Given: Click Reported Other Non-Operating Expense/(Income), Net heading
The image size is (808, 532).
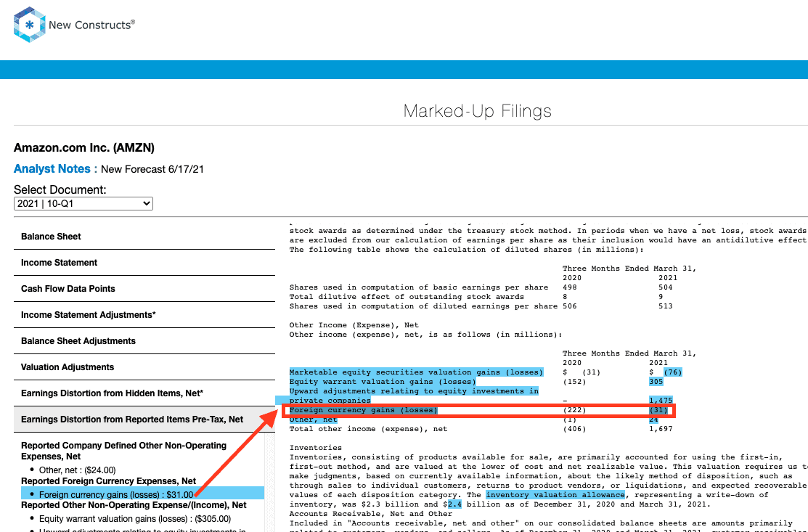Looking at the screenshot, I should [134, 505].
